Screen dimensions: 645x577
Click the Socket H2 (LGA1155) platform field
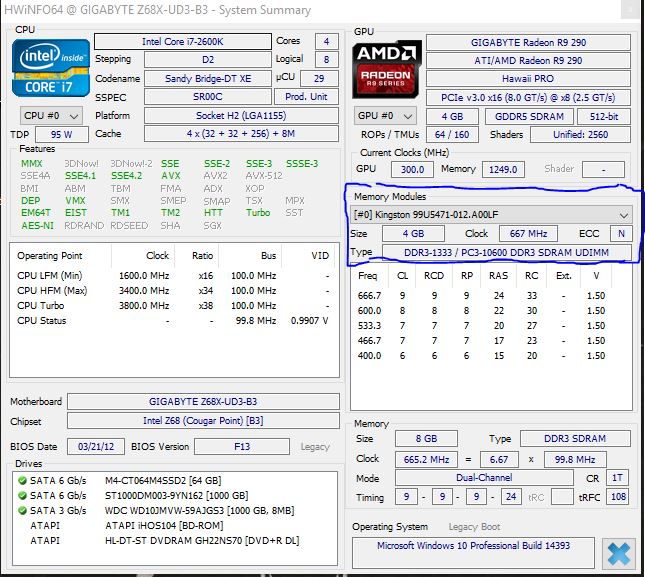[241, 116]
